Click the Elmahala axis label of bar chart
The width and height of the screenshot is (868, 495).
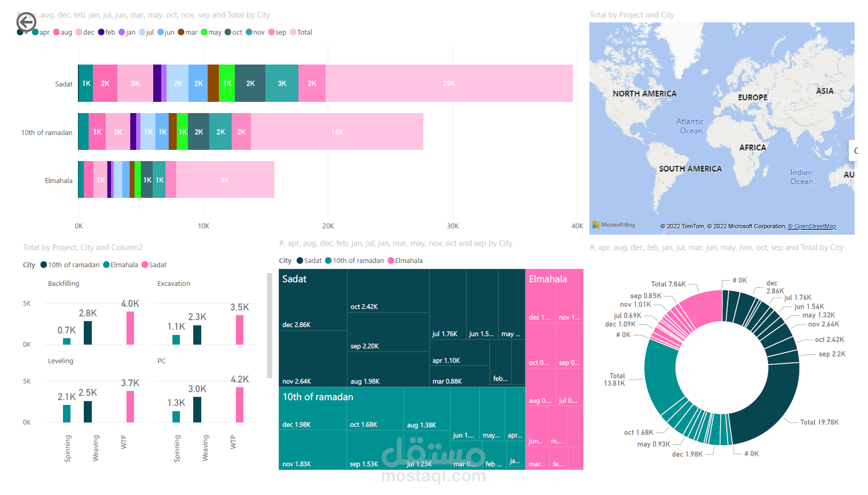[x=59, y=180]
